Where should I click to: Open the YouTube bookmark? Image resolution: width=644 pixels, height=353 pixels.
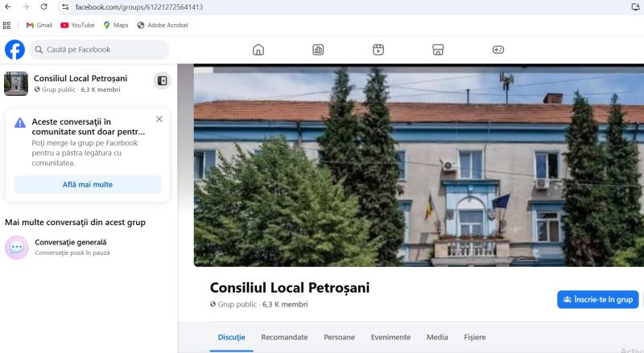coord(77,25)
